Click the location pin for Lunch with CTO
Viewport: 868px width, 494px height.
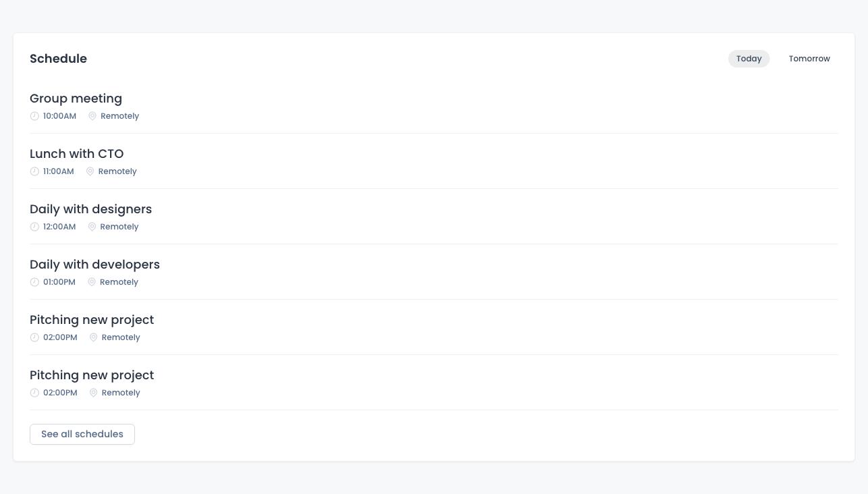[x=90, y=171]
